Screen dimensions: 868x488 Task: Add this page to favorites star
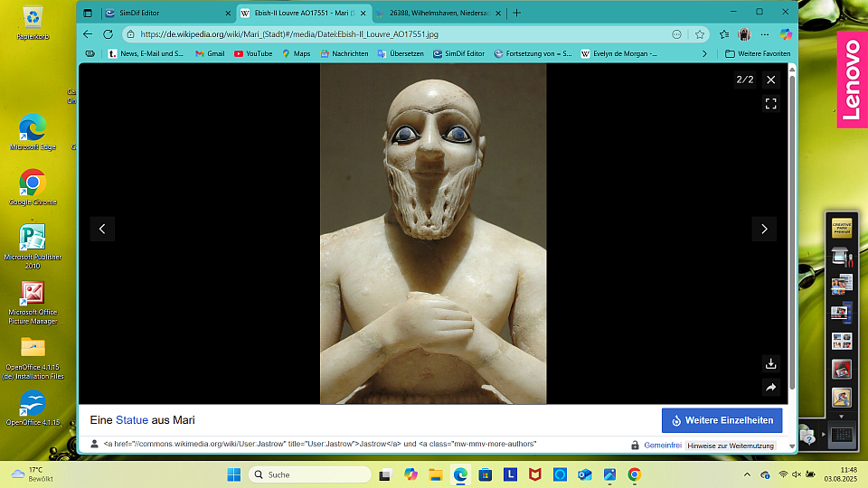coord(700,34)
